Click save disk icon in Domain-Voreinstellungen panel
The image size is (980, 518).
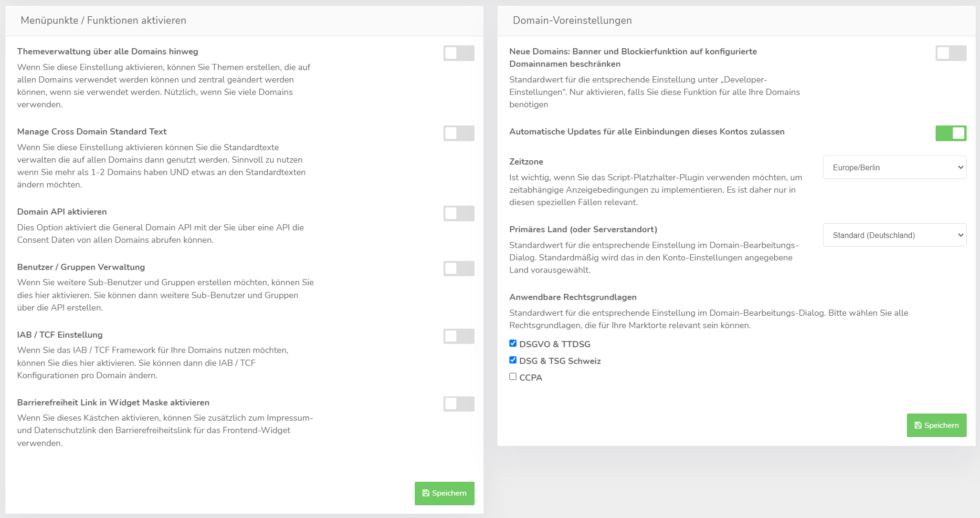(x=917, y=425)
